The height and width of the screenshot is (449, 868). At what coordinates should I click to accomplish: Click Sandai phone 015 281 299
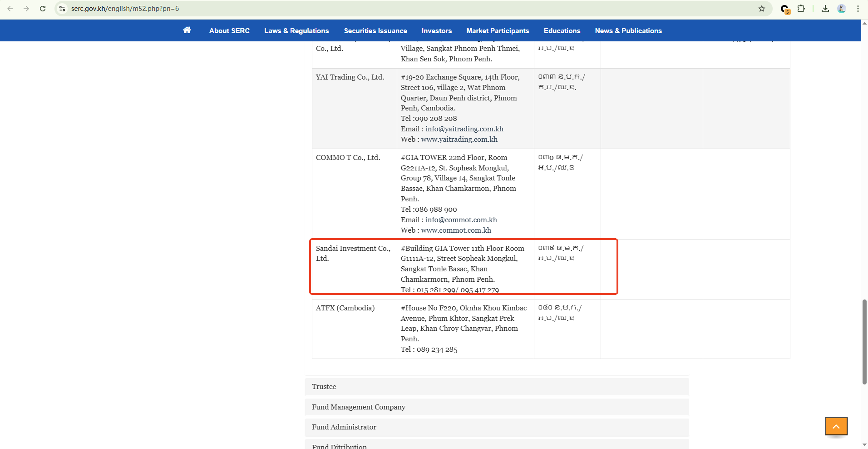tap(436, 290)
